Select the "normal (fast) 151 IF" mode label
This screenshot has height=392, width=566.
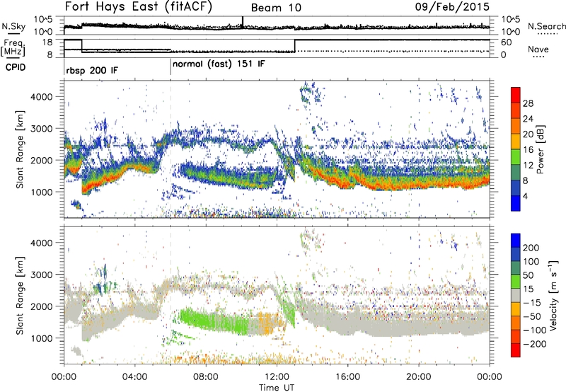[x=219, y=64]
